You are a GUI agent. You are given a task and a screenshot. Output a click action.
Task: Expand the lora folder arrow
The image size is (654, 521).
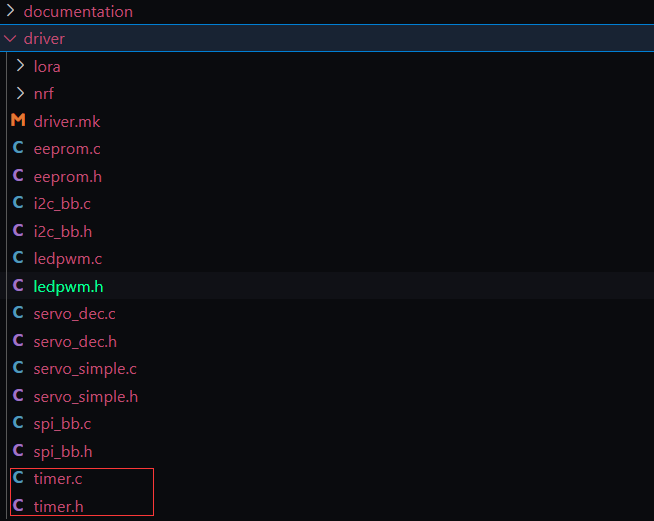tap(20, 65)
